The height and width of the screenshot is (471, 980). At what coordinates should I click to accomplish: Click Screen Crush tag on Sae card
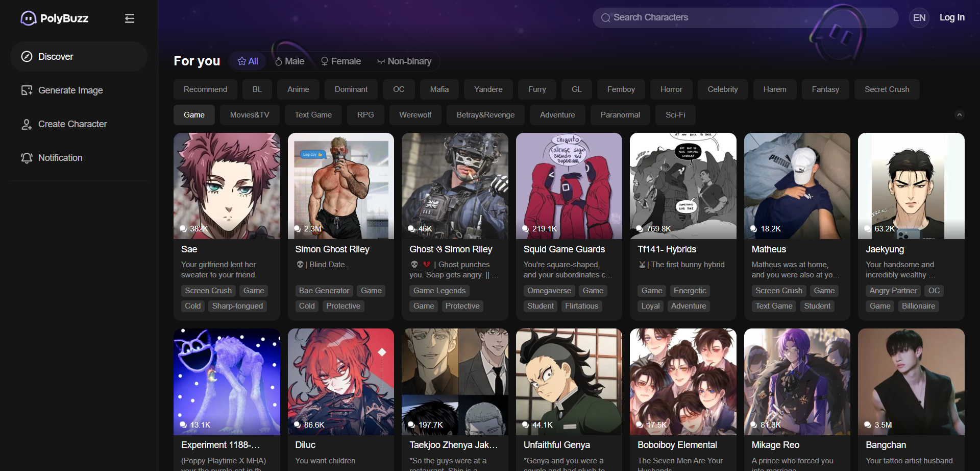[x=208, y=291]
